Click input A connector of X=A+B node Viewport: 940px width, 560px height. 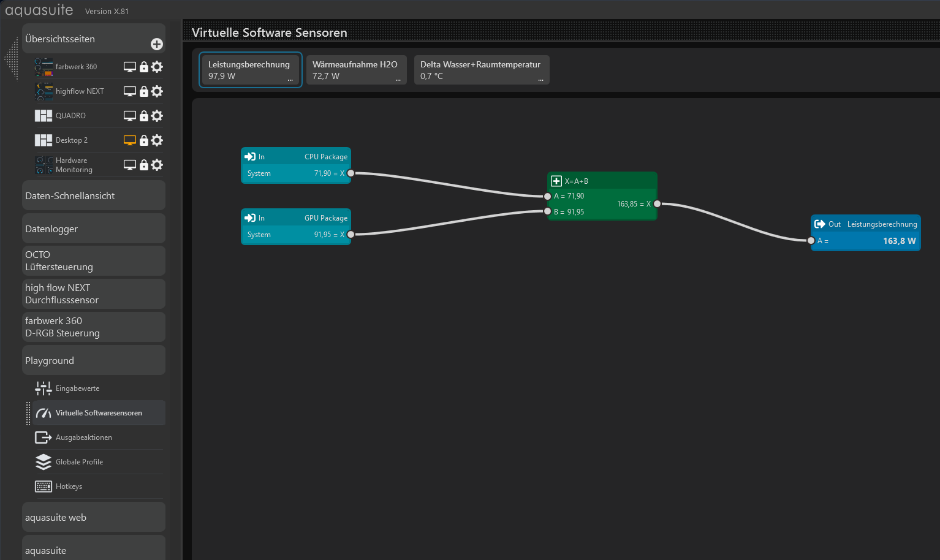coord(548,196)
